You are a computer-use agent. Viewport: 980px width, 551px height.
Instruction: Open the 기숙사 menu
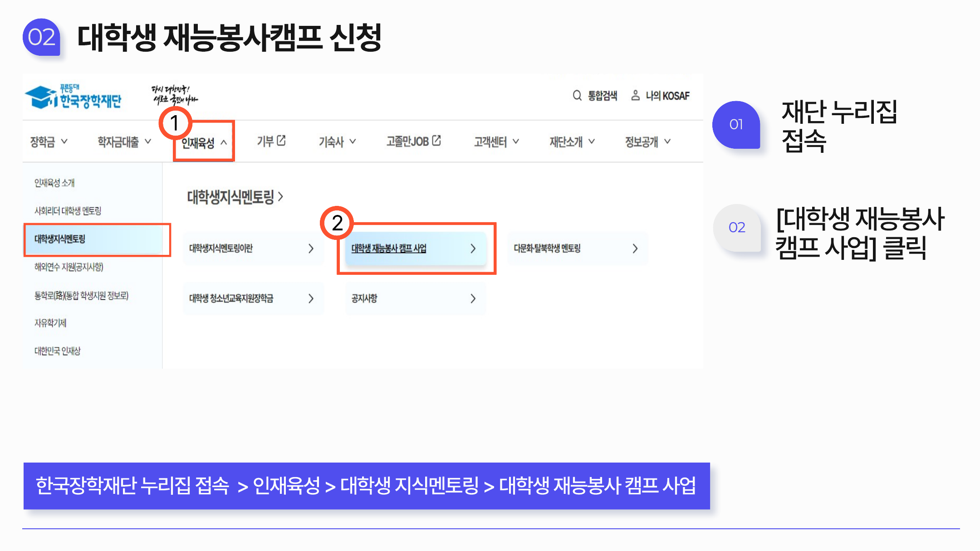(331, 142)
